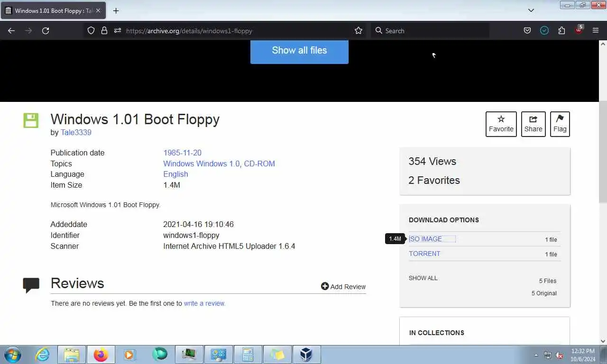This screenshot has width=607, height=364.
Task: Click SHOW ALL download options
Action: pyautogui.click(x=423, y=278)
